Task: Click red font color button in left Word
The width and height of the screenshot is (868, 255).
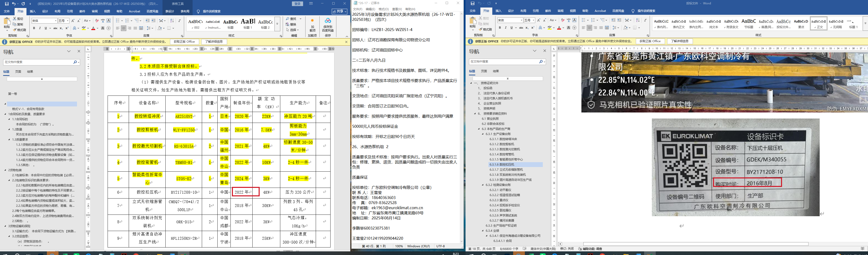Action: coord(93,28)
